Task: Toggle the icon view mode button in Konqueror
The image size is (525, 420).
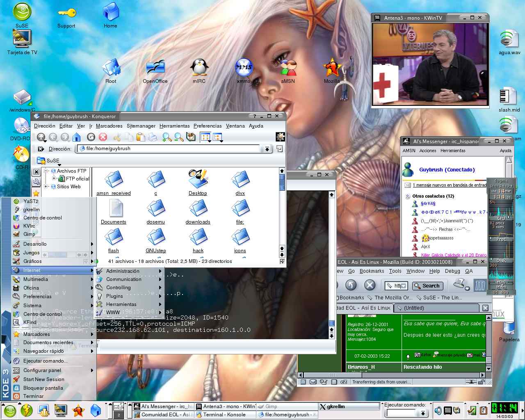Action: [205, 137]
